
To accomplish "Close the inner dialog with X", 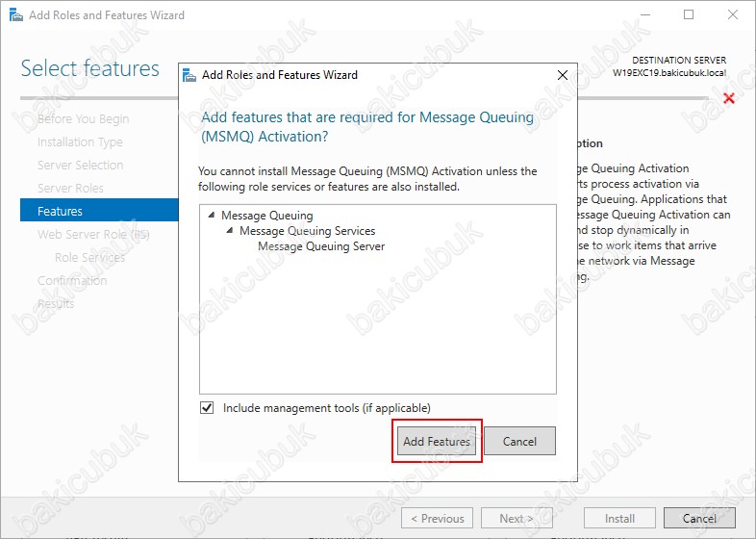I will tap(562, 75).
